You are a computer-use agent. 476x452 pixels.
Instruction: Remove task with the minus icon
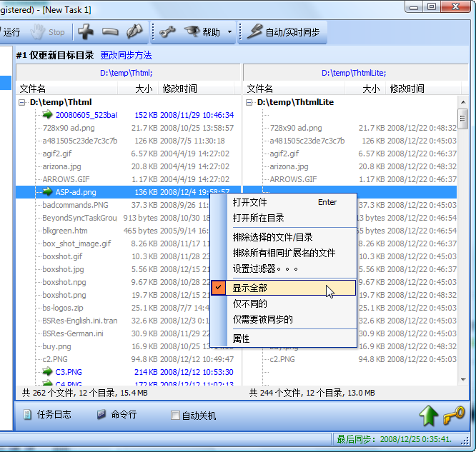110,31
